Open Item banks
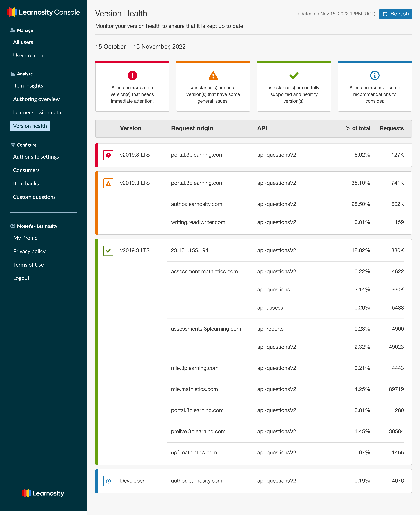 [26, 183]
